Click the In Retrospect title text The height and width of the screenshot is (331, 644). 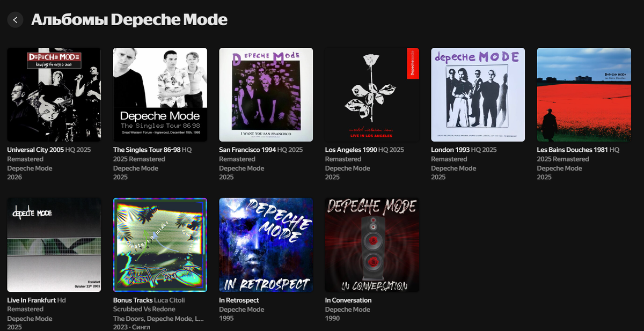pos(239,300)
